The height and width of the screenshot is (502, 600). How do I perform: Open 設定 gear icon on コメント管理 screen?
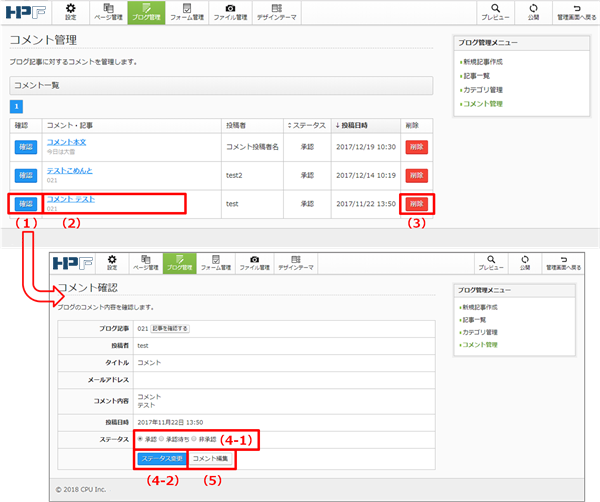[x=70, y=13]
